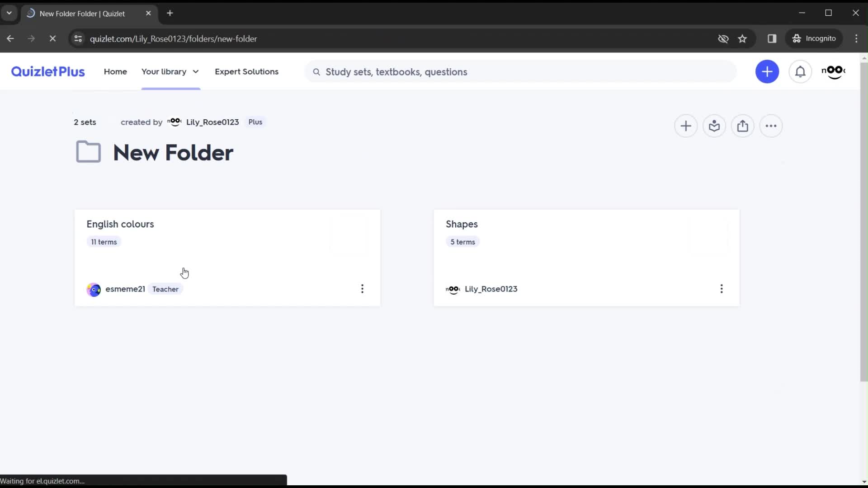Screen dimensions: 868x488
Task: Click the notification bell icon
Action: (801, 71)
